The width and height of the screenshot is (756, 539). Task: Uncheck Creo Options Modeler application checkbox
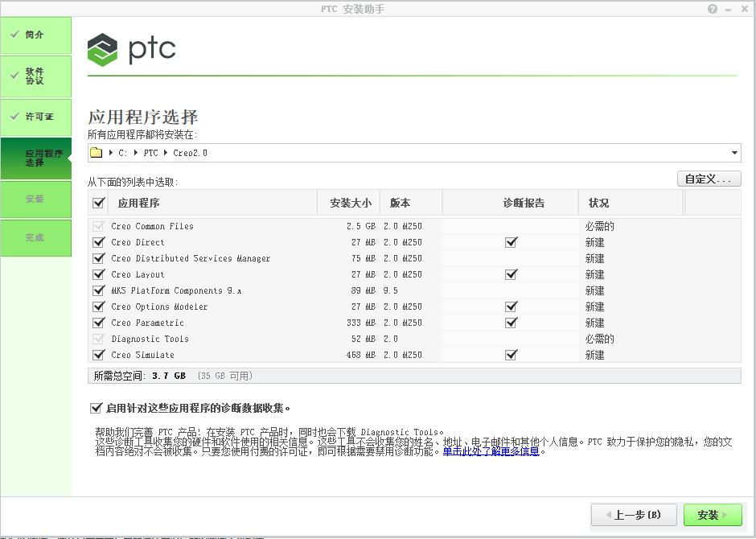tap(99, 307)
